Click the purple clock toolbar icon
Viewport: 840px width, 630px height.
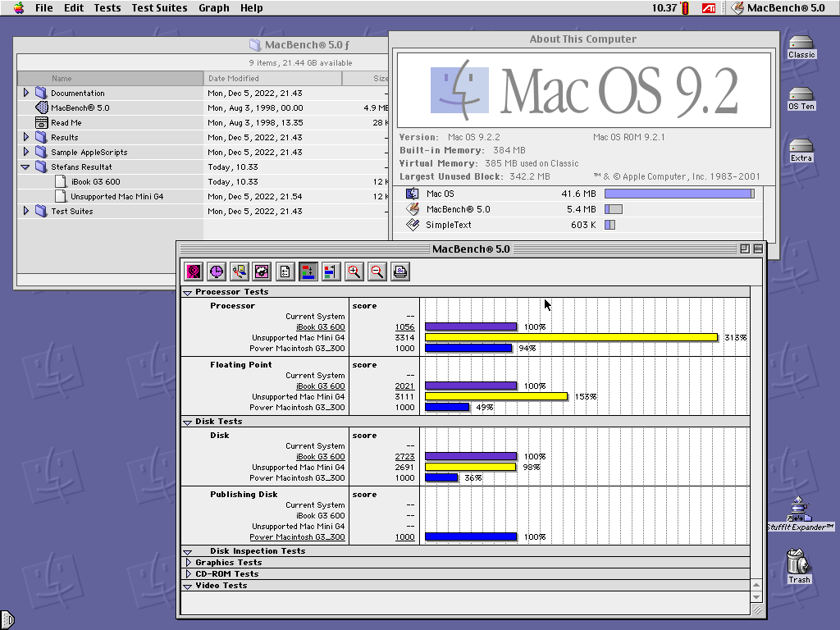(217, 272)
